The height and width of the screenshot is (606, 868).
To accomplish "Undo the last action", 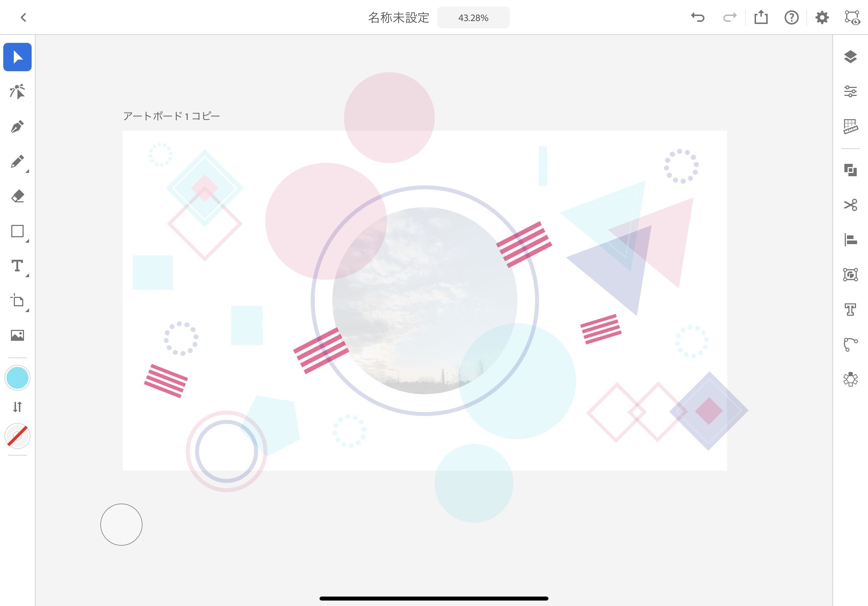I will (698, 17).
